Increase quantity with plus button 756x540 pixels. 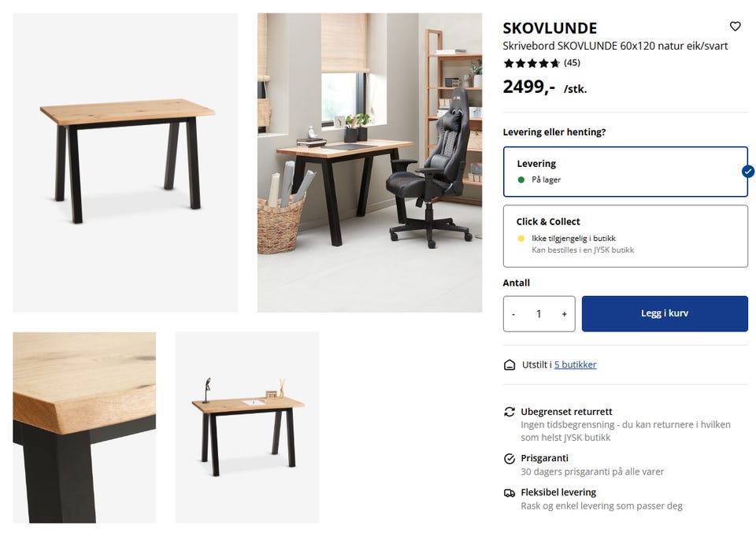tap(564, 314)
